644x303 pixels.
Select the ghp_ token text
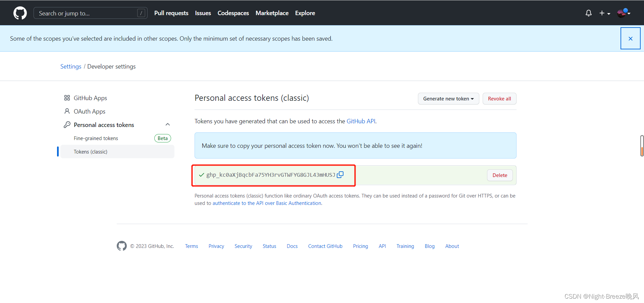(271, 175)
